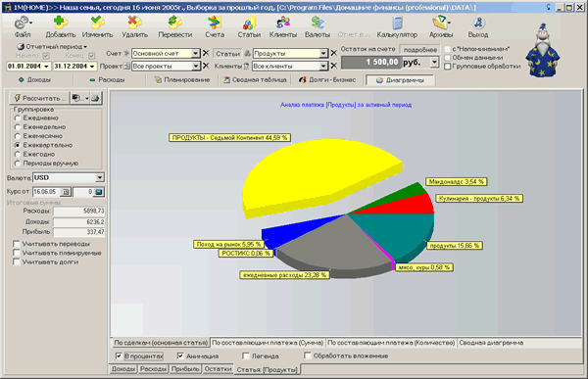Open the USD currency dropdown

pos(99,177)
